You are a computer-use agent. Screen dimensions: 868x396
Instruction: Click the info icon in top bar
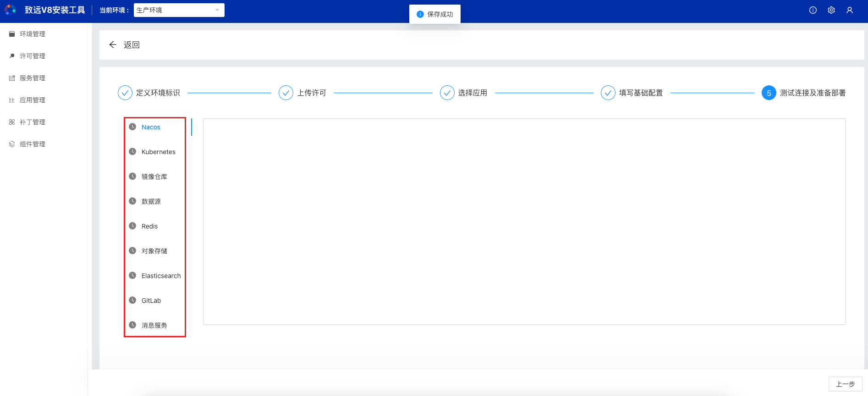[x=813, y=10]
